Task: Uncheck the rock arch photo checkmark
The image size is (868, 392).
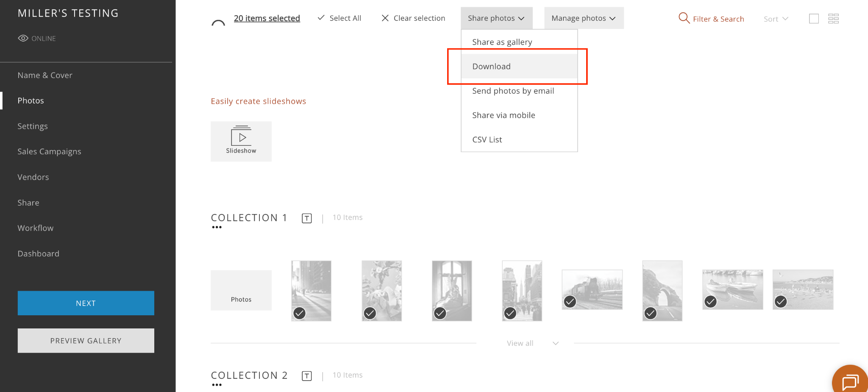Action: click(x=651, y=313)
